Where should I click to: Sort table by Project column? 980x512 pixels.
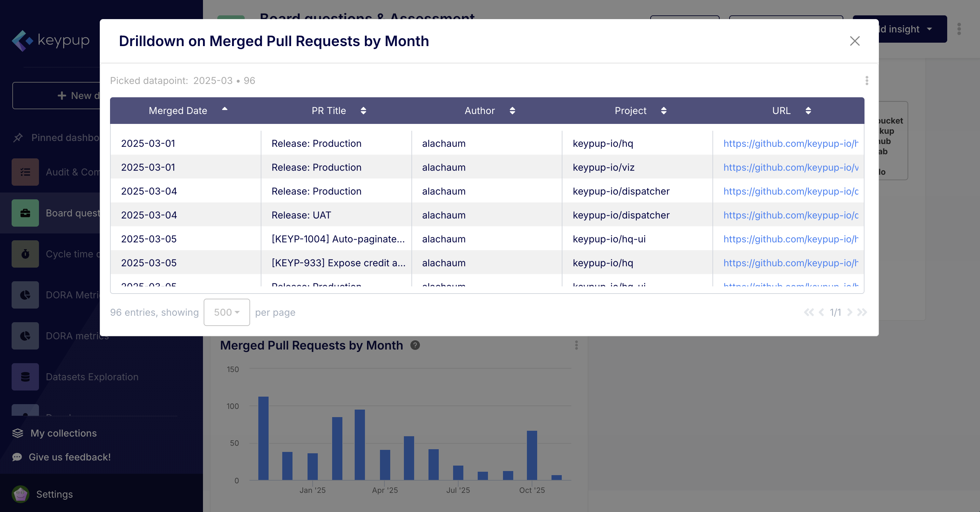663,111
